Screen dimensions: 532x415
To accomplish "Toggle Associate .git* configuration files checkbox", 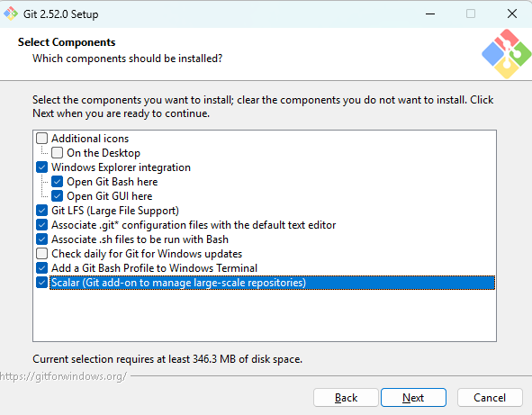I will (41, 225).
